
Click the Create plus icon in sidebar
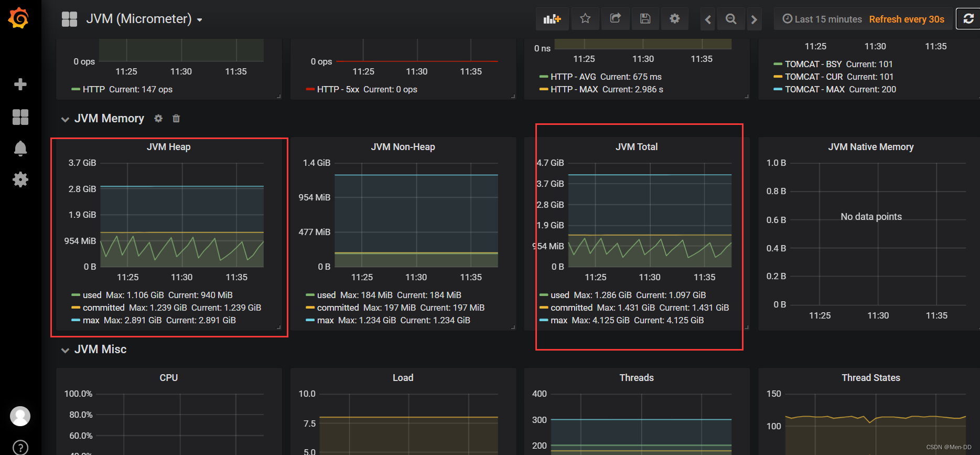coord(20,84)
